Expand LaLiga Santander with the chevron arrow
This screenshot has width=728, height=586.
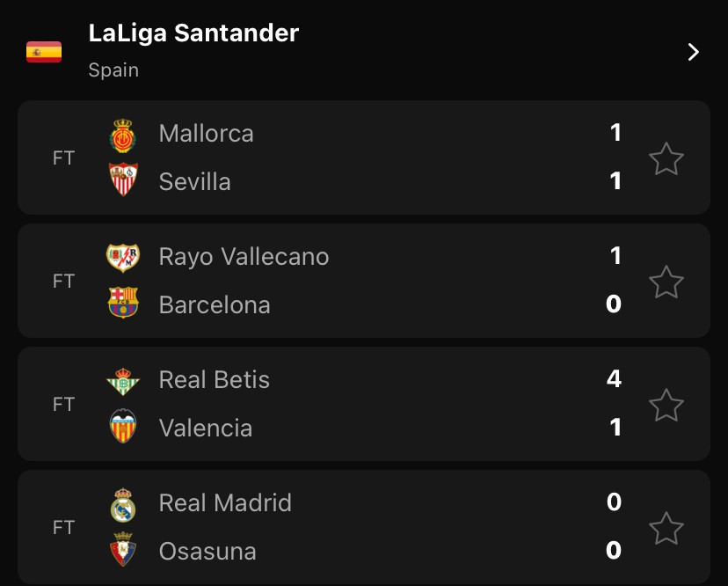(693, 52)
